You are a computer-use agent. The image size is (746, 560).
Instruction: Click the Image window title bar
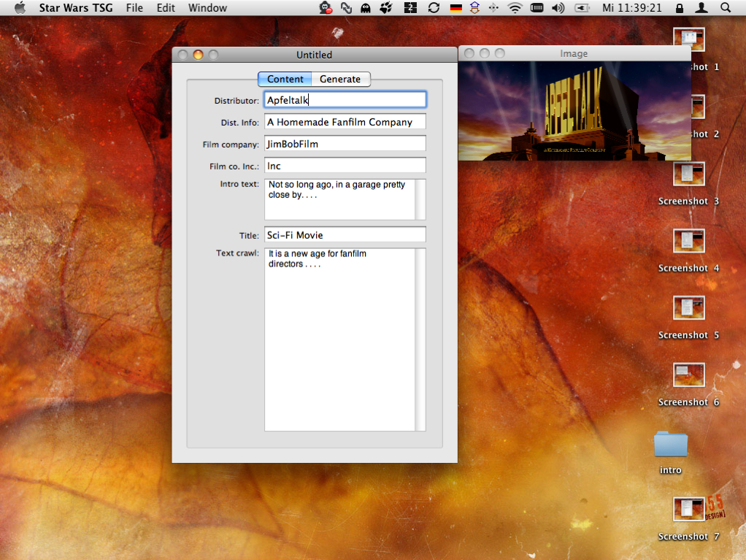574,54
